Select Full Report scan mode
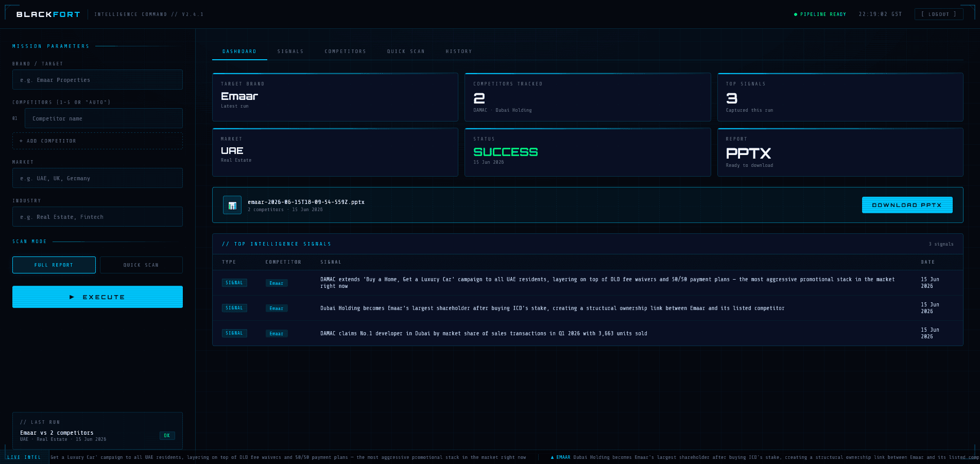Screen dimensions: 980x464 pyautogui.click(x=54, y=265)
